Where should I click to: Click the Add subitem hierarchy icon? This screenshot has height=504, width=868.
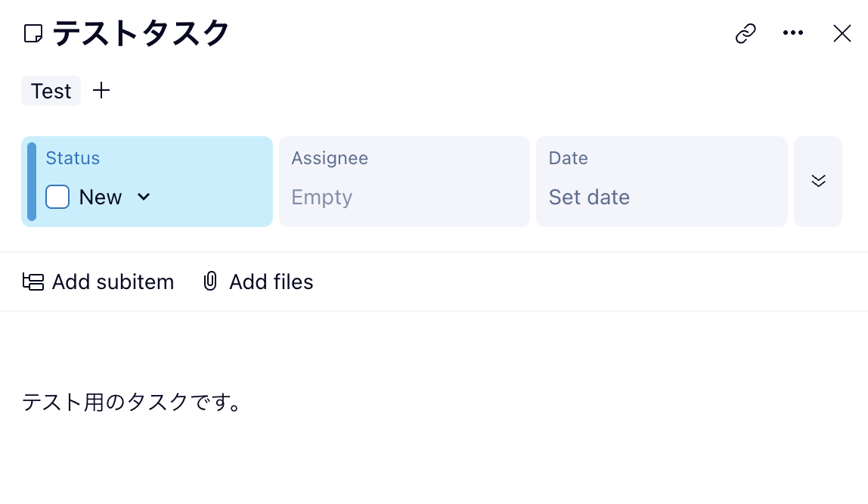tap(33, 282)
